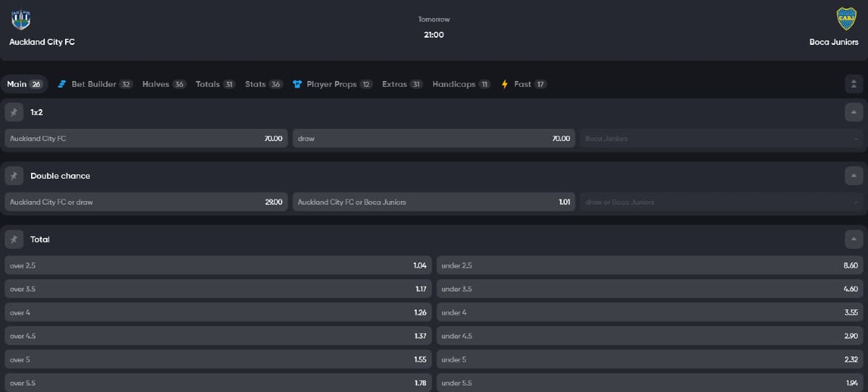Select over 2.5 at 1.04
This screenshot has width=868, height=392.
tap(218, 265)
